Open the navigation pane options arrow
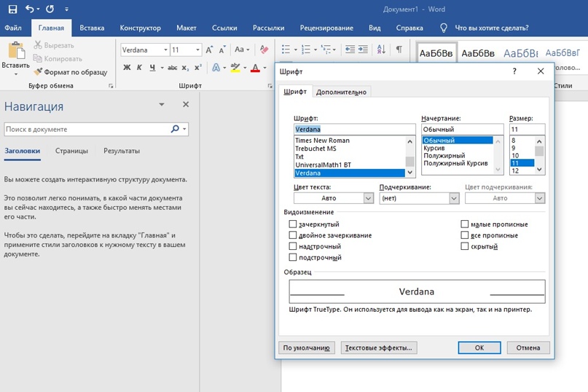This screenshot has width=588, height=392. (162, 104)
